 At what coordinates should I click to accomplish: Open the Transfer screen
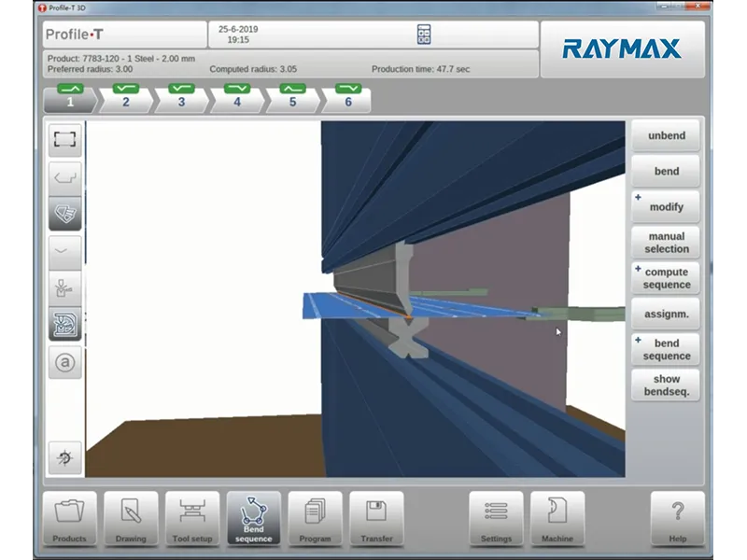(377, 518)
